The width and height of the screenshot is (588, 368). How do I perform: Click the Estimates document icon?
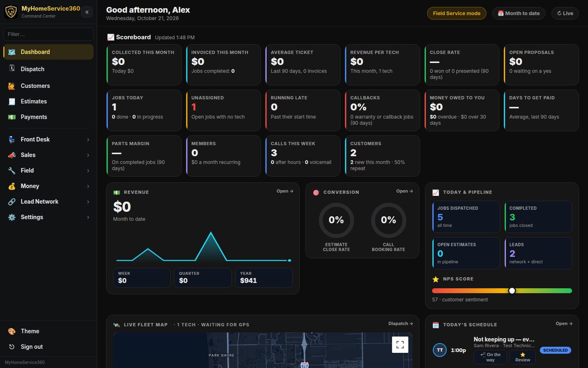point(12,102)
